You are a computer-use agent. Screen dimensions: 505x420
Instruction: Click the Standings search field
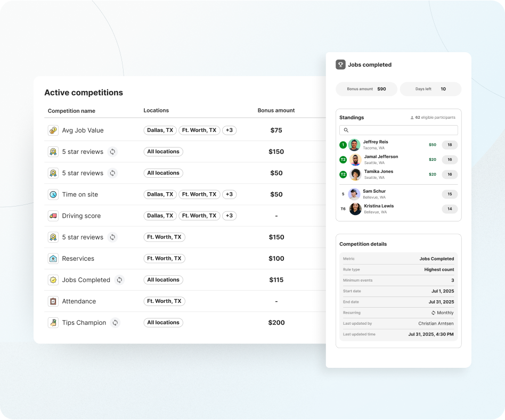398,130
